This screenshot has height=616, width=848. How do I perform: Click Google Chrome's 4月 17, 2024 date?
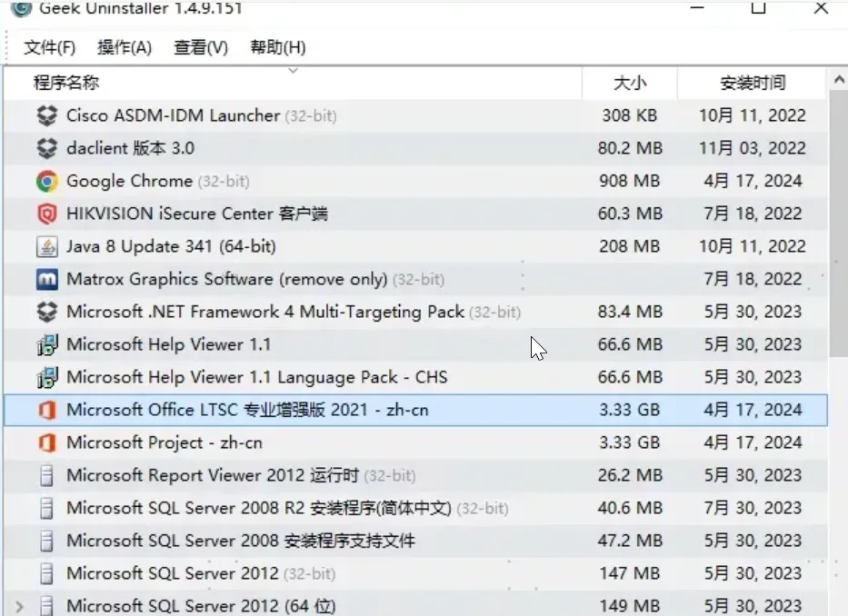point(753,181)
